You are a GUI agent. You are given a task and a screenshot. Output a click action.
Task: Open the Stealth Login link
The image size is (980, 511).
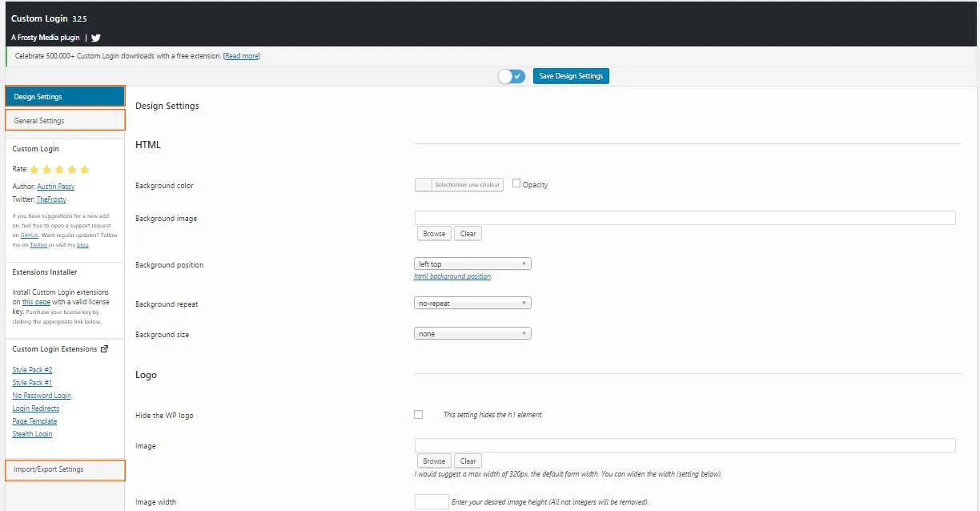tap(32, 434)
